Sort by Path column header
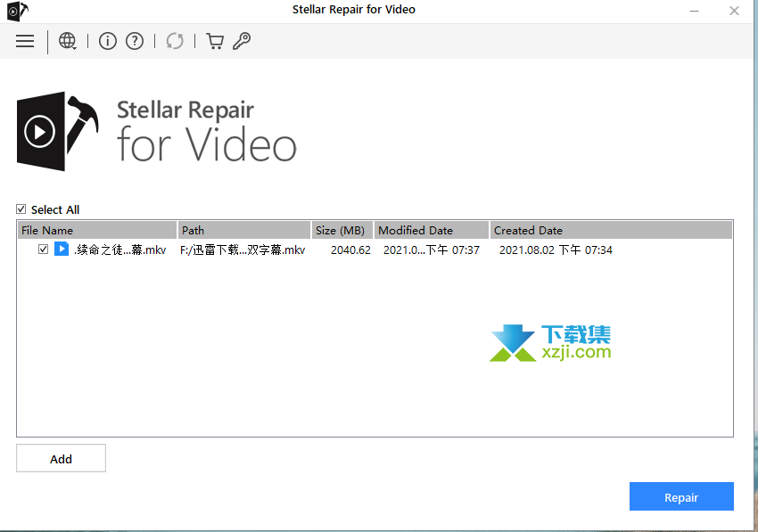The image size is (758, 532). [244, 230]
